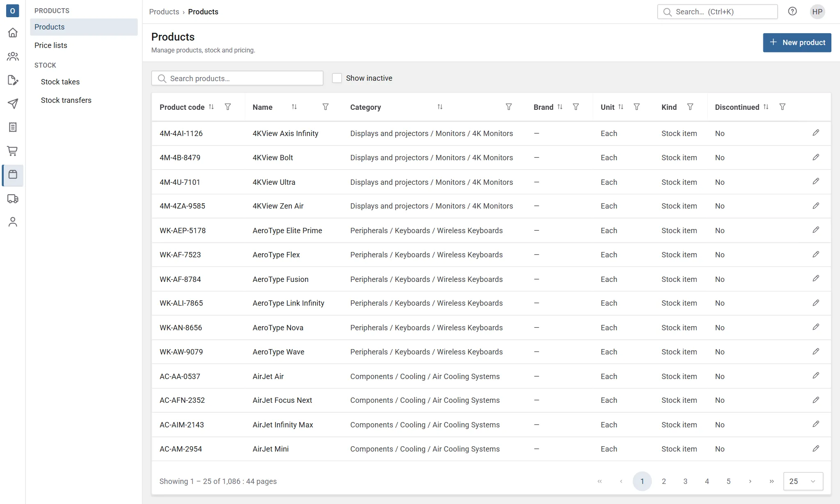840x504 pixels.
Task: Open the delivery truck icon in sidebar
Action: (x=13, y=199)
